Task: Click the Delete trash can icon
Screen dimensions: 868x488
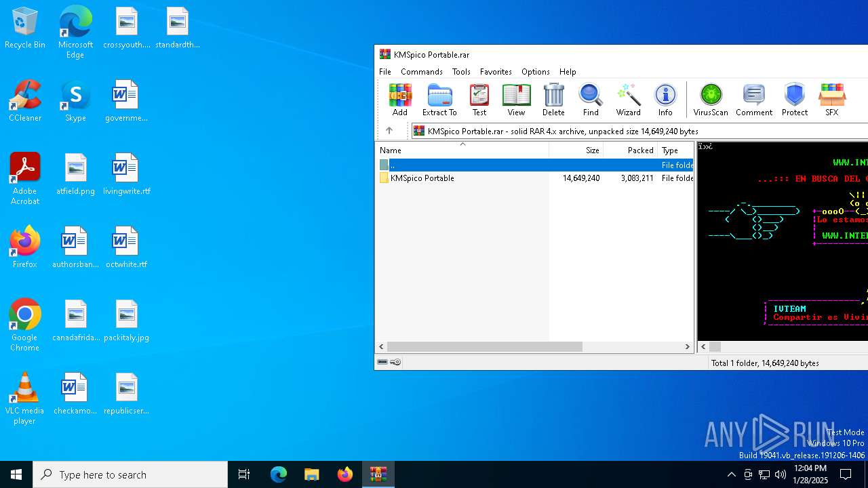Action: point(553,100)
